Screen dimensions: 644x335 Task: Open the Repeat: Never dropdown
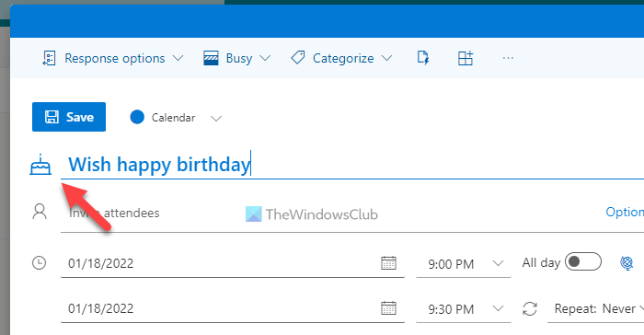click(x=595, y=308)
